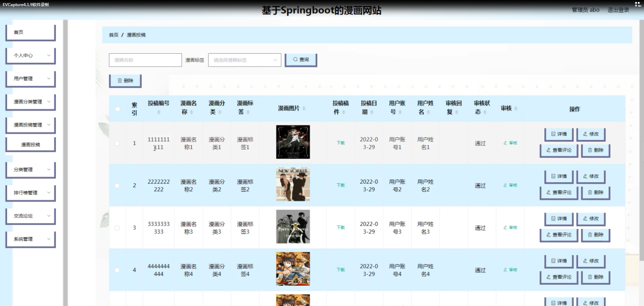Click 查看评论 for row 3
The width and height of the screenshot is (644, 306).
[559, 235]
